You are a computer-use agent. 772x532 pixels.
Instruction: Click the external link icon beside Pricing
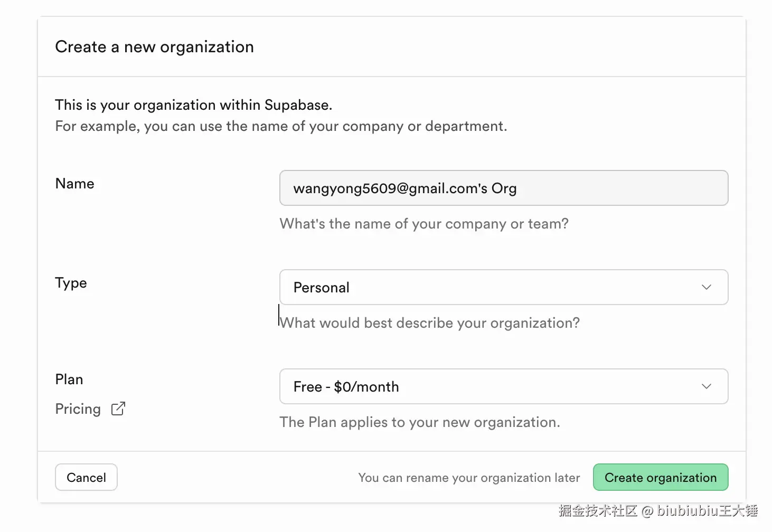tap(118, 408)
